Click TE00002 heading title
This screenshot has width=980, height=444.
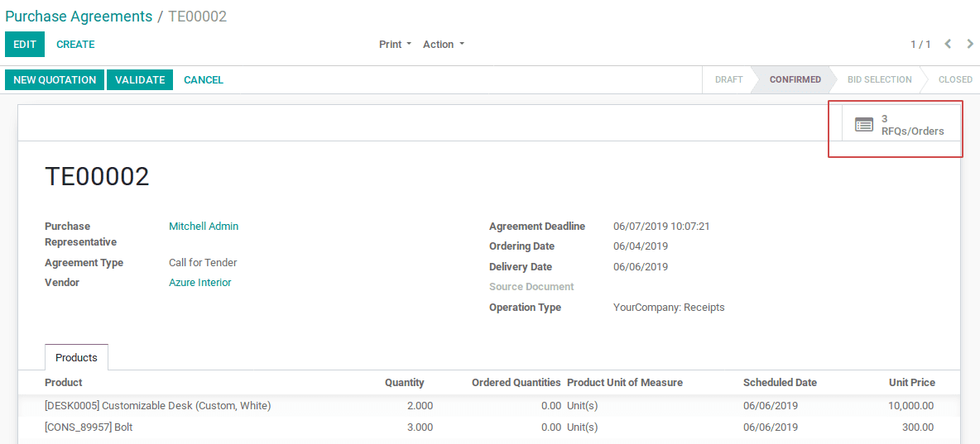tap(98, 177)
